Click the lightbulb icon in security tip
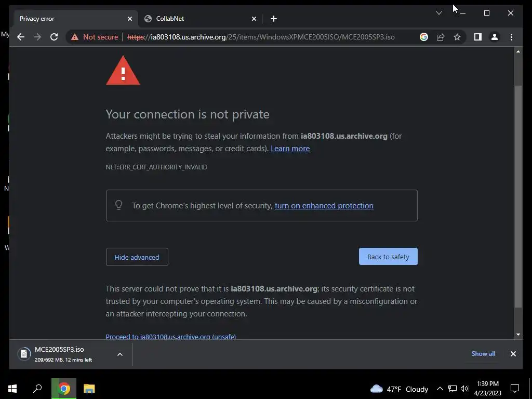 (118, 205)
